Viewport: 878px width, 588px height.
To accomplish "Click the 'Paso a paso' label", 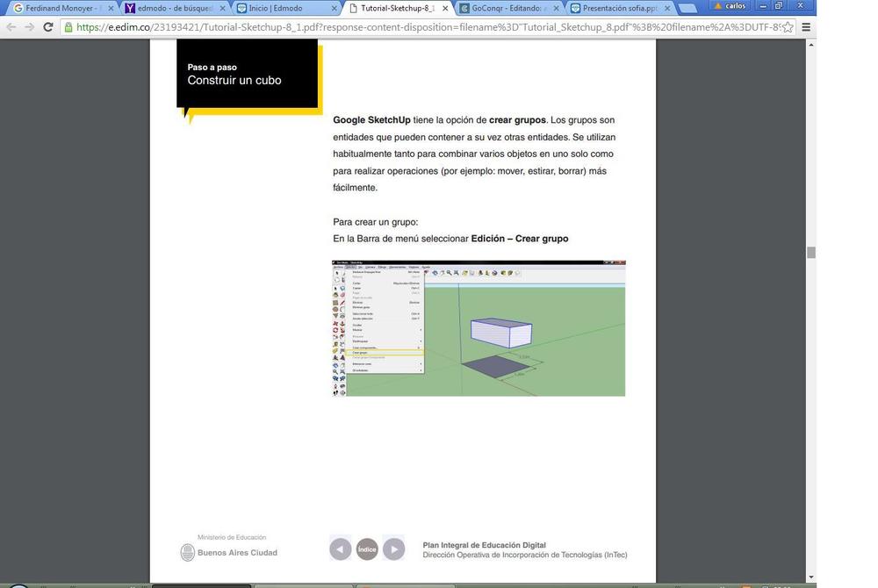I will tap(212, 67).
